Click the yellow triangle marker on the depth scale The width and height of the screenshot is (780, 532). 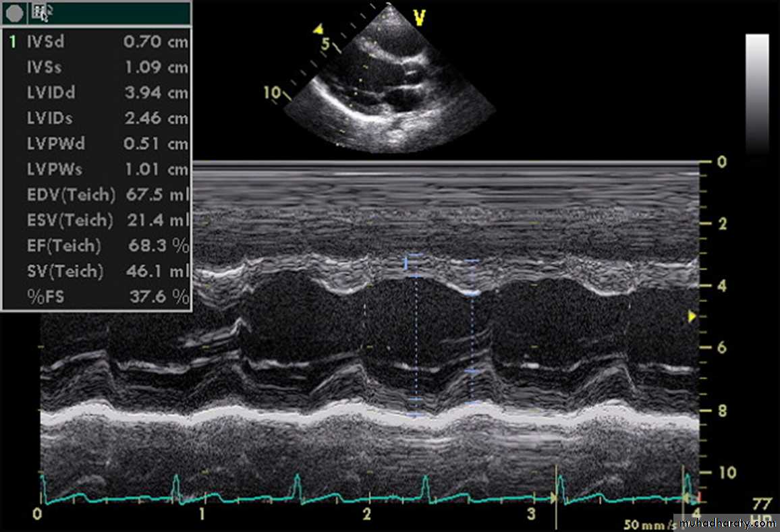click(691, 316)
